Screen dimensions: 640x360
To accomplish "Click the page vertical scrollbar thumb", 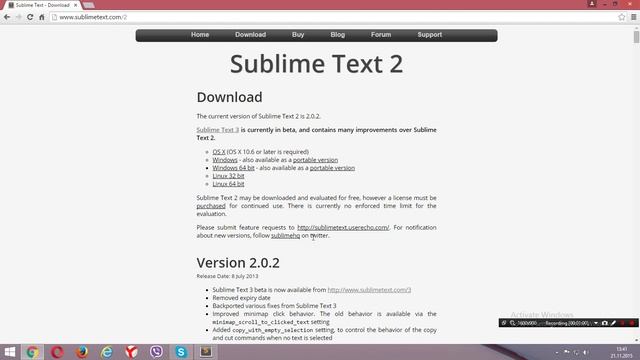I will pos(636,37).
